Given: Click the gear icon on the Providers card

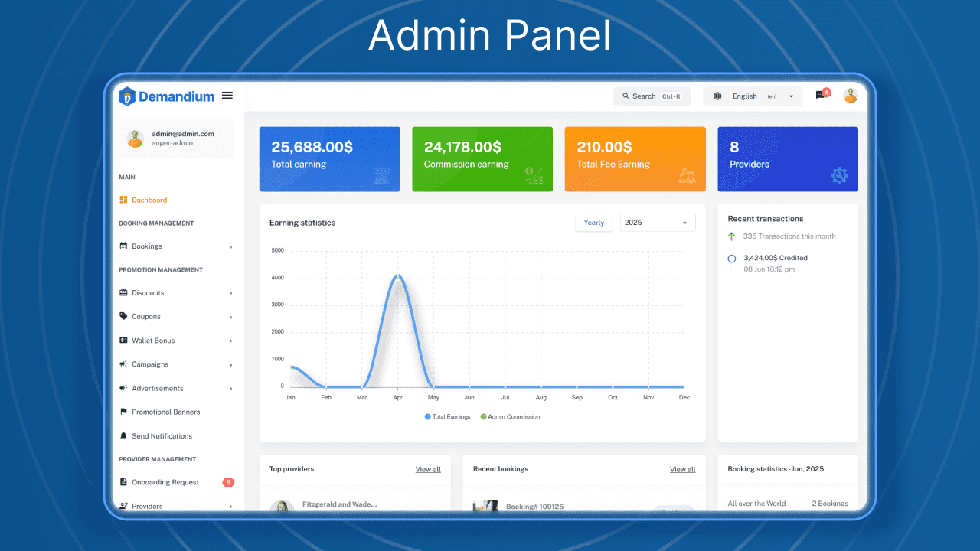Looking at the screenshot, I should click(x=840, y=174).
